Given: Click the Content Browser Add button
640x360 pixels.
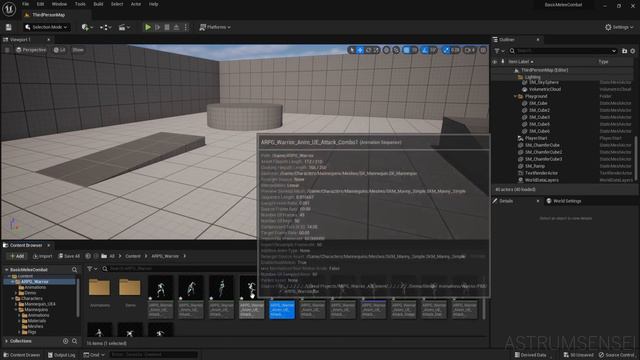Looking at the screenshot, I should 17,256.
